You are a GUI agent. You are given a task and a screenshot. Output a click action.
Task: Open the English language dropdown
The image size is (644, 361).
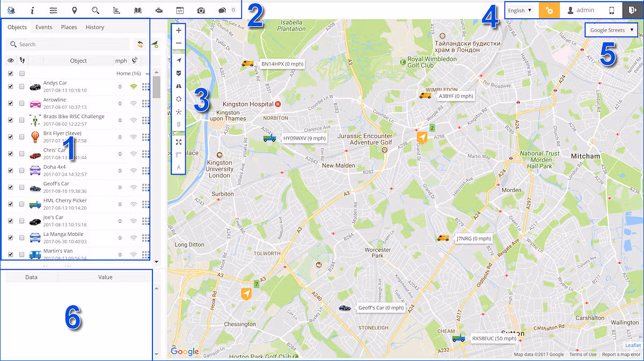tap(519, 10)
